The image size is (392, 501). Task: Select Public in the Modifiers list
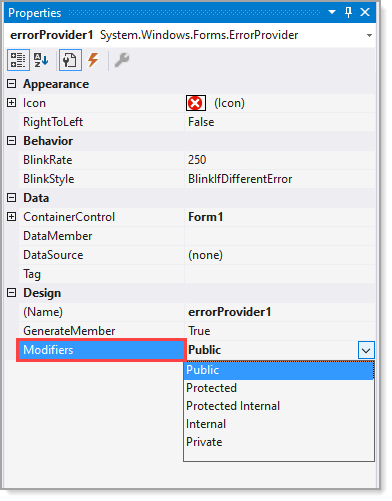(x=279, y=370)
